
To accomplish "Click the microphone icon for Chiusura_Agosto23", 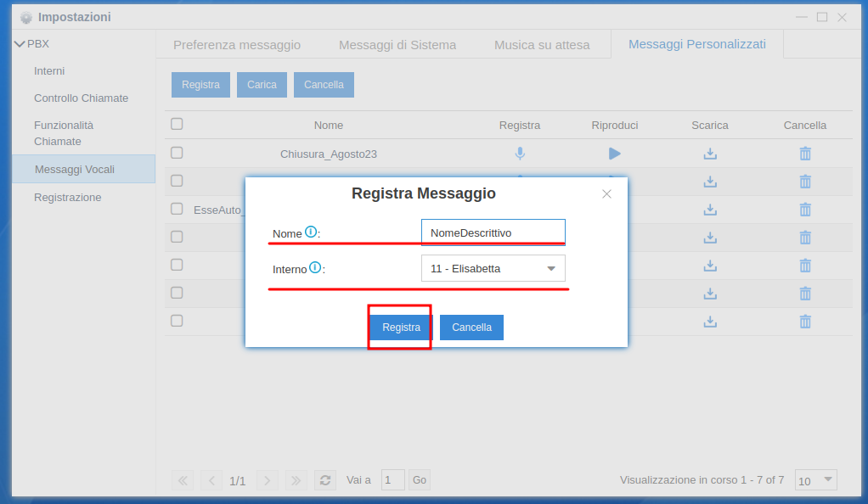I will (520, 154).
